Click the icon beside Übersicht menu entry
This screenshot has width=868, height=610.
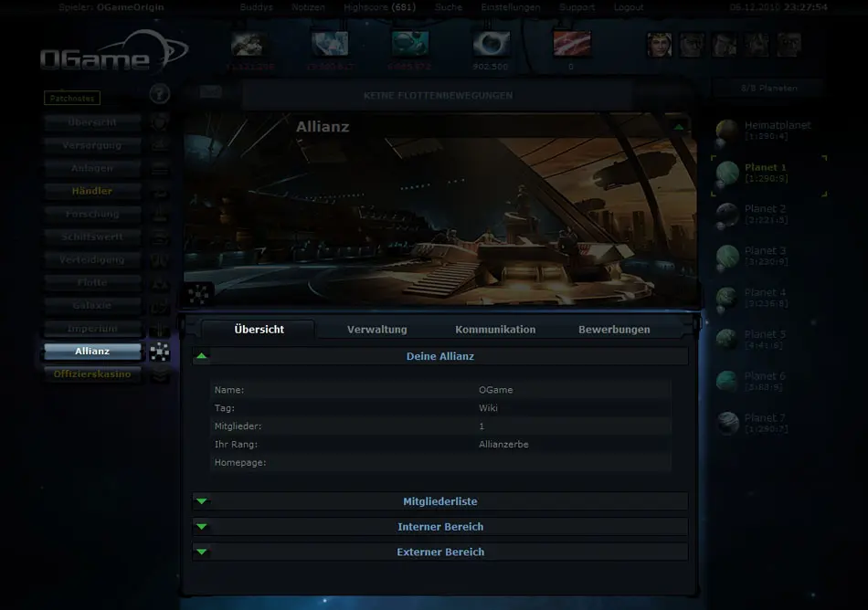click(x=159, y=122)
